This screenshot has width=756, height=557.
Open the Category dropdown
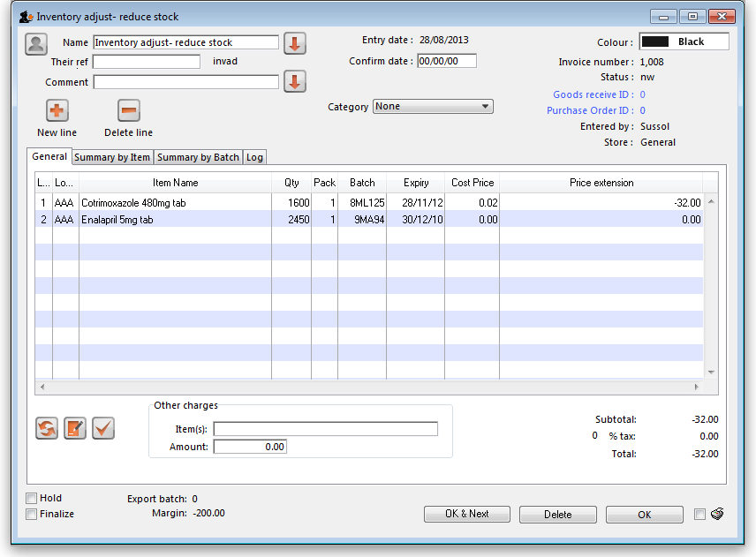tap(433, 107)
